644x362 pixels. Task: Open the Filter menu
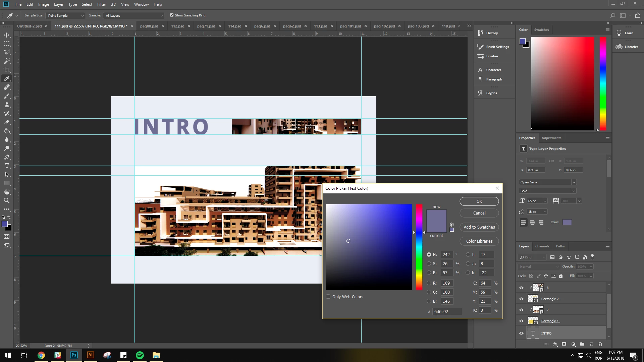click(x=101, y=4)
